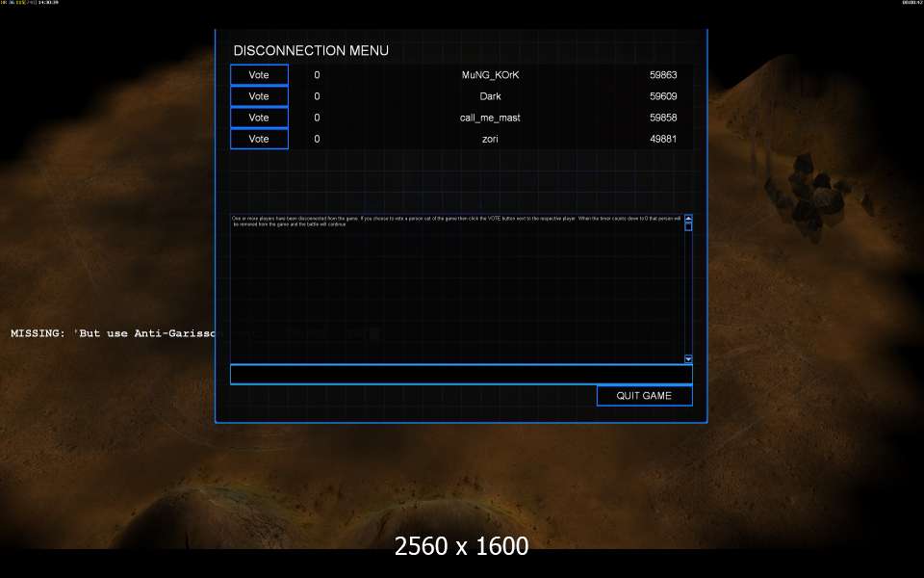Click the DISCONNECTION MENU title
This screenshot has height=578, width=924.
[x=311, y=50]
